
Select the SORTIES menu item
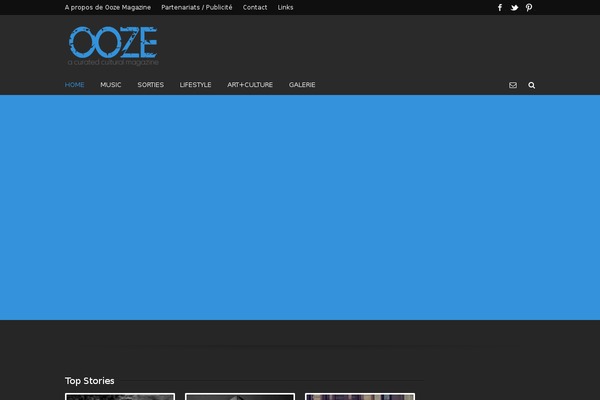click(150, 85)
